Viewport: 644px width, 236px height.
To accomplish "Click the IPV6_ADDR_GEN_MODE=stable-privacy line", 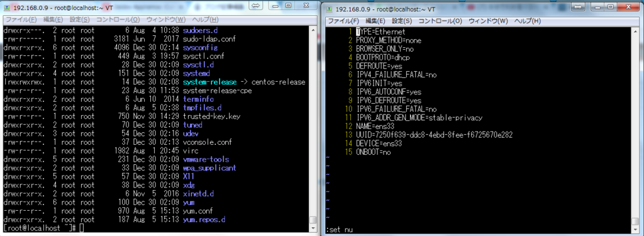I will 419,118.
